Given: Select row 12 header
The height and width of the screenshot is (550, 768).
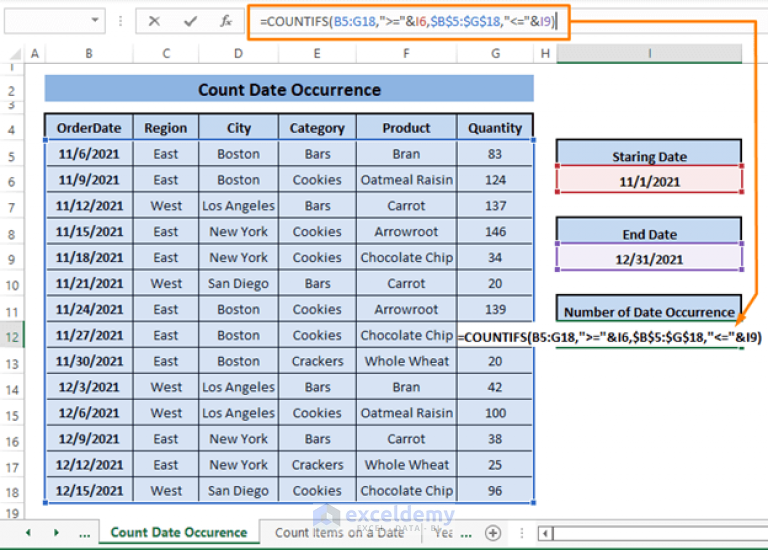Looking at the screenshot, I should pyautogui.click(x=11, y=336).
